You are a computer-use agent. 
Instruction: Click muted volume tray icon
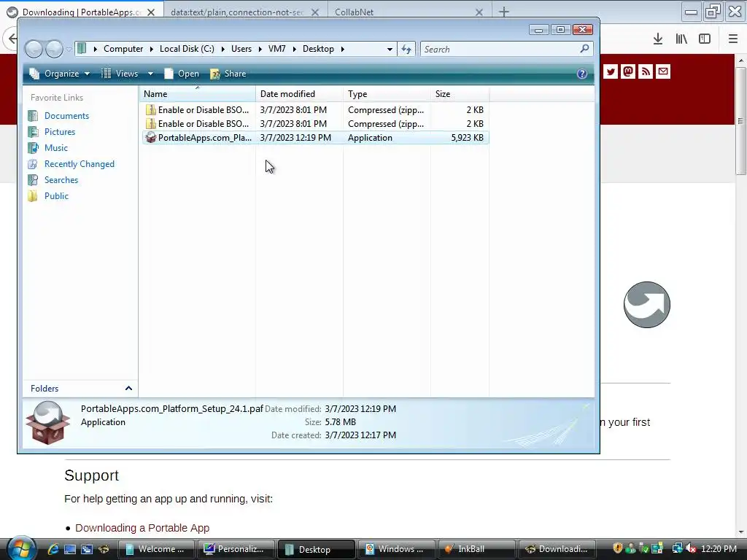690,549
